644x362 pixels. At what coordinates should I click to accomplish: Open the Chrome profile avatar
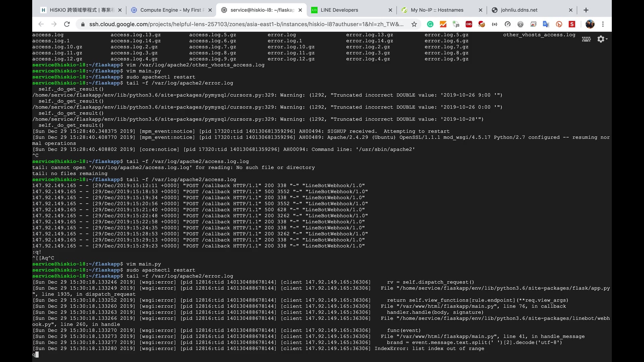pyautogui.click(x=590, y=24)
